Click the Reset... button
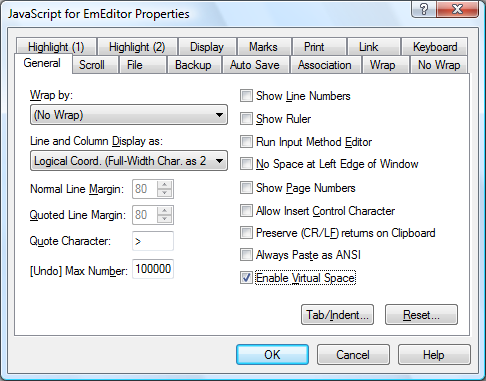The height and width of the screenshot is (381, 486). pos(421,314)
